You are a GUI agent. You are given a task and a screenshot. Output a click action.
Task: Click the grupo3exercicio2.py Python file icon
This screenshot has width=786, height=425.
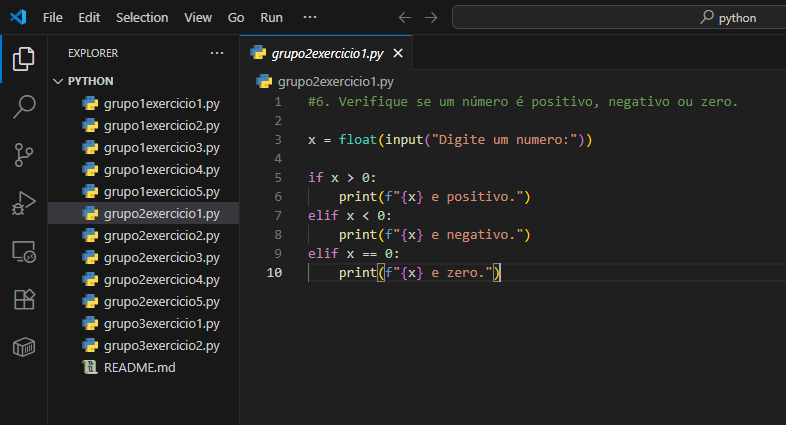[x=90, y=345]
